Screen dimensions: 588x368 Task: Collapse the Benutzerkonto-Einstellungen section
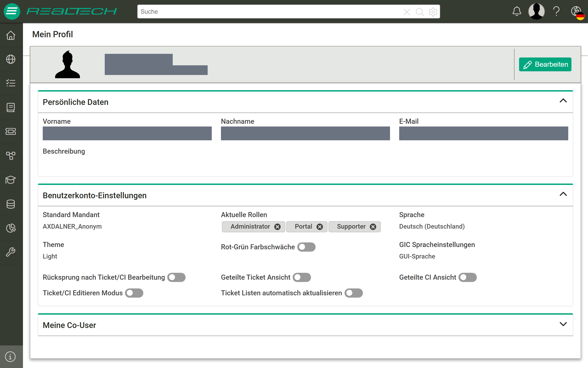[563, 194]
